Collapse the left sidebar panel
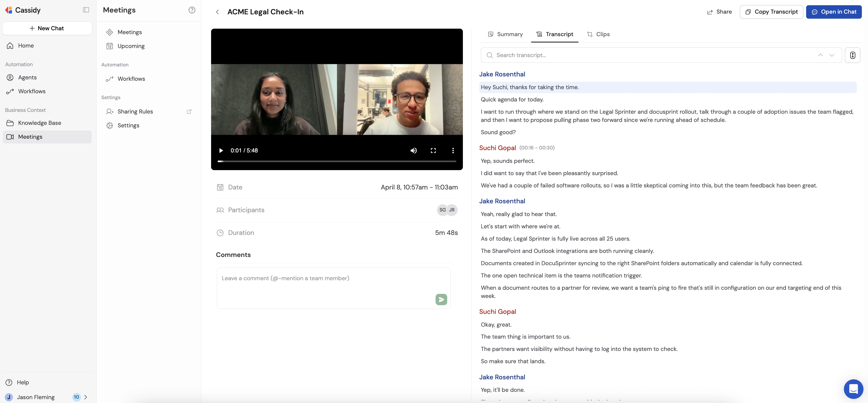This screenshot has width=868, height=403. pyautogui.click(x=86, y=10)
